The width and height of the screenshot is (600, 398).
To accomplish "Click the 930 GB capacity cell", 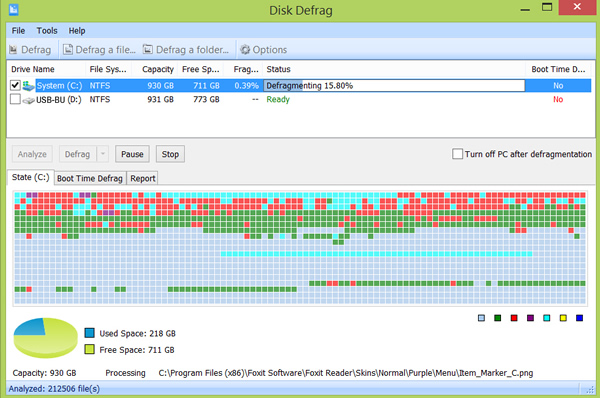I will 161,86.
